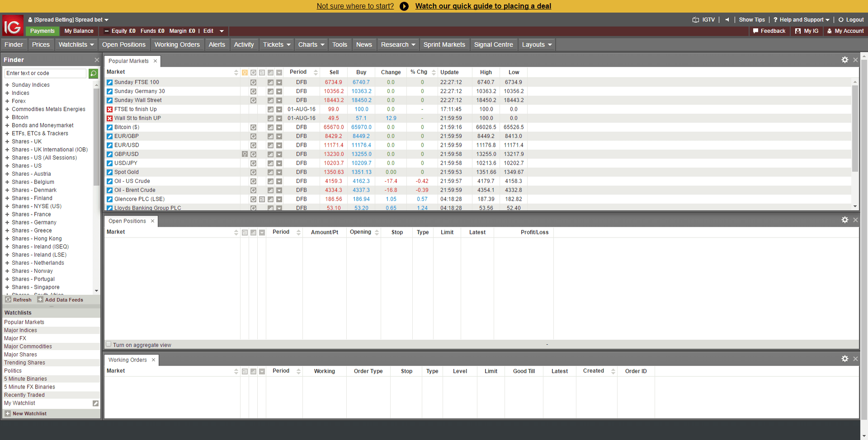
Task: Expand the Commodities Metals Energies node
Action: click(7, 109)
